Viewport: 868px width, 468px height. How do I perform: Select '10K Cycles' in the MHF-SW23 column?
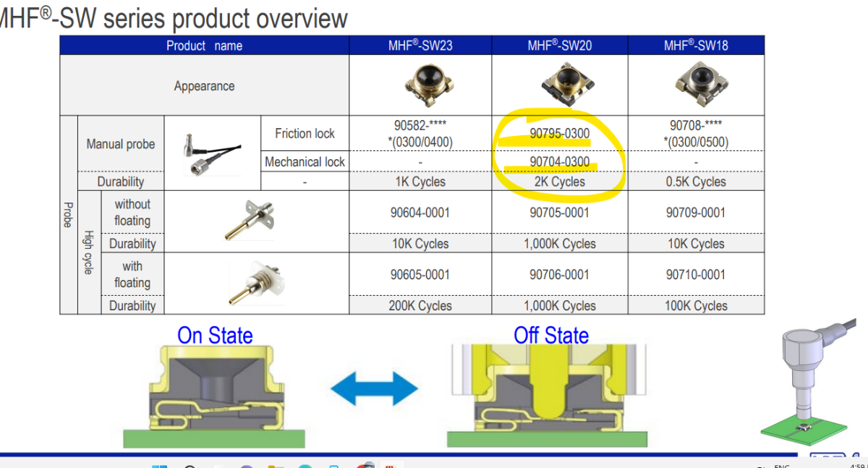point(420,244)
